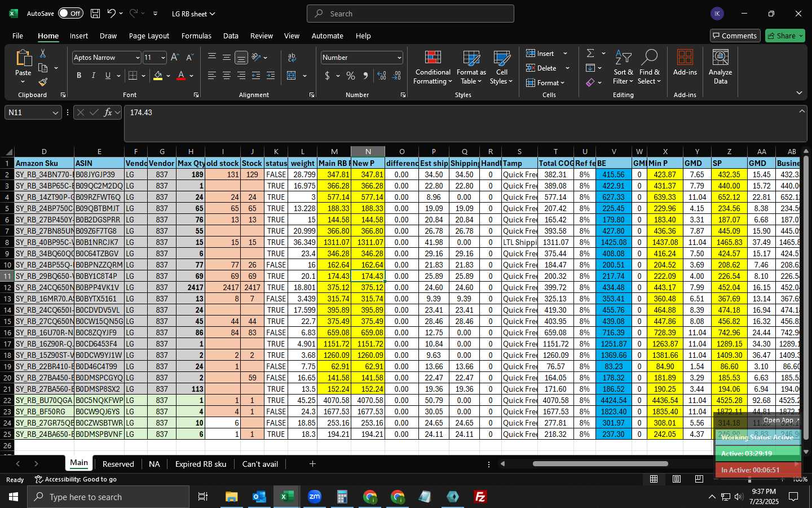
Task: Open the Find & Select dropdown
Action: [x=650, y=68]
